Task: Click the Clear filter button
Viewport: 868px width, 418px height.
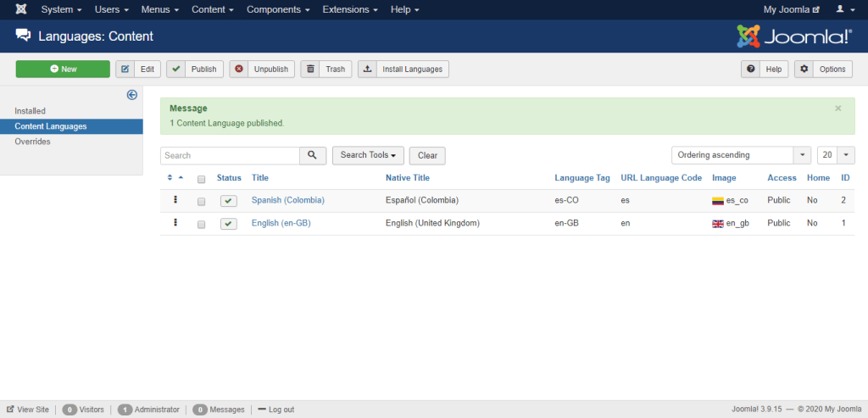Action: [x=427, y=155]
